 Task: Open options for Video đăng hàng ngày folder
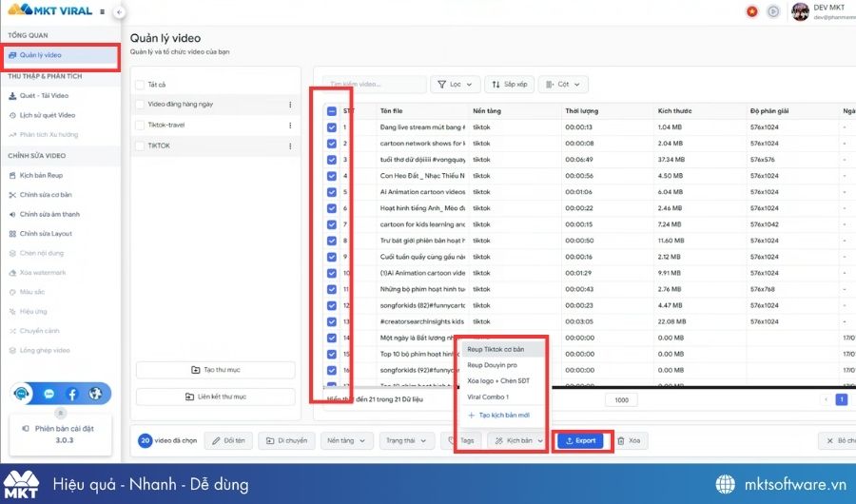(x=290, y=105)
